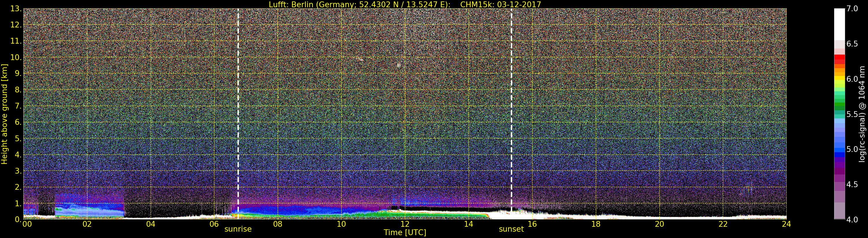The image size is (868, 238).
Task: Click the 'Height above ground [km]' axis label
Action: (x=4, y=114)
